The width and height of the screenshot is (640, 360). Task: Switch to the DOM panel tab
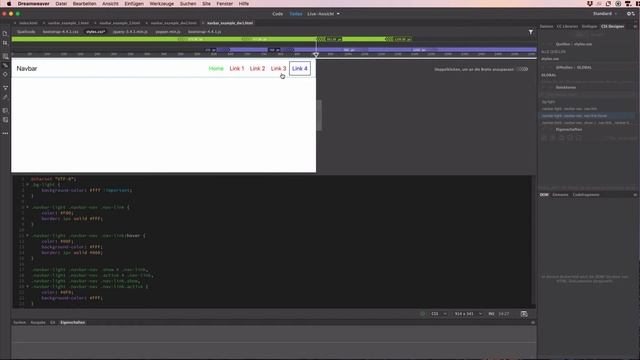click(544, 195)
